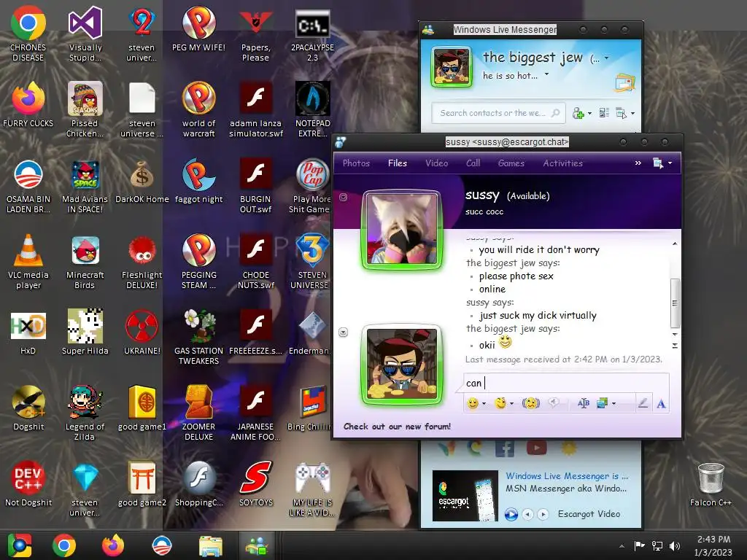Open the SOYTOYS desktop icon
This screenshot has width=747, height=560.
(x=256, y=483)
